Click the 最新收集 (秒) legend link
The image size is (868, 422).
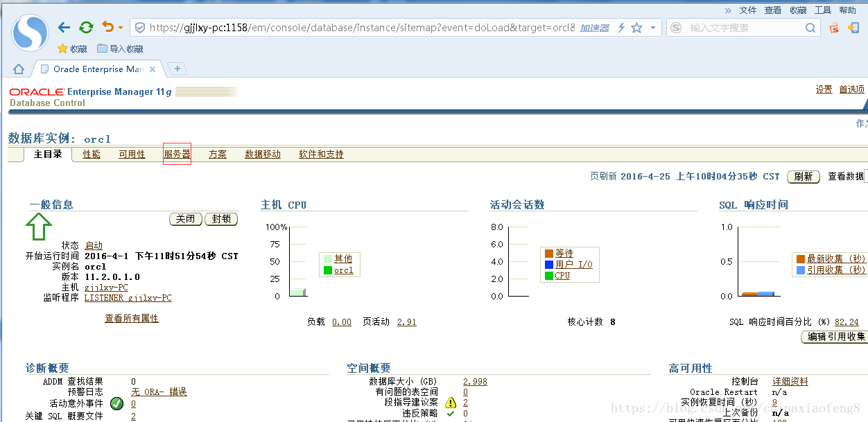tap(836, 259)
